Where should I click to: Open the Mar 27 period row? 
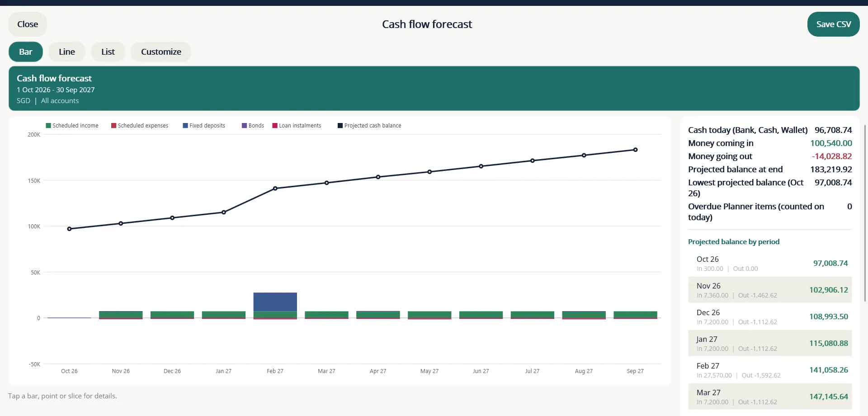pos(770,397)
